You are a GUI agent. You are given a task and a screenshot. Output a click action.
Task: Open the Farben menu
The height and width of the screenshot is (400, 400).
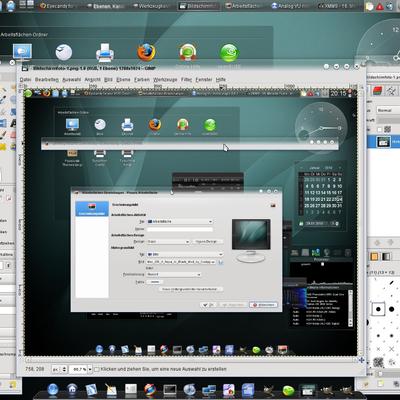tap(142, 80)
